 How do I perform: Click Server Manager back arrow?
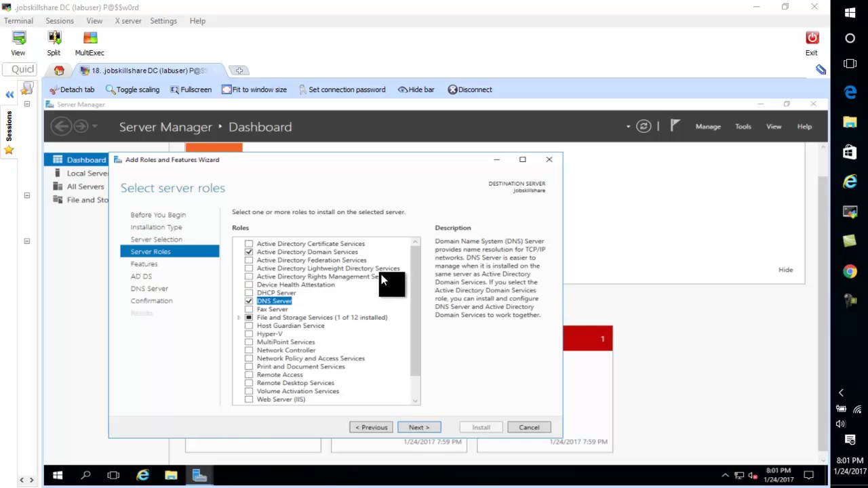tap(61, 126)
